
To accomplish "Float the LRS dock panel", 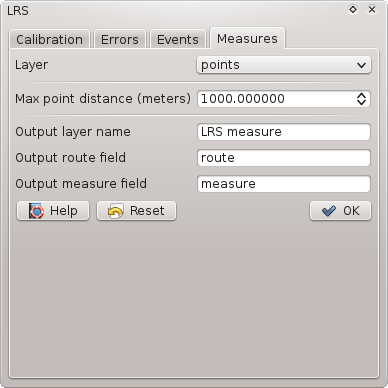I will tap(353, 10).
